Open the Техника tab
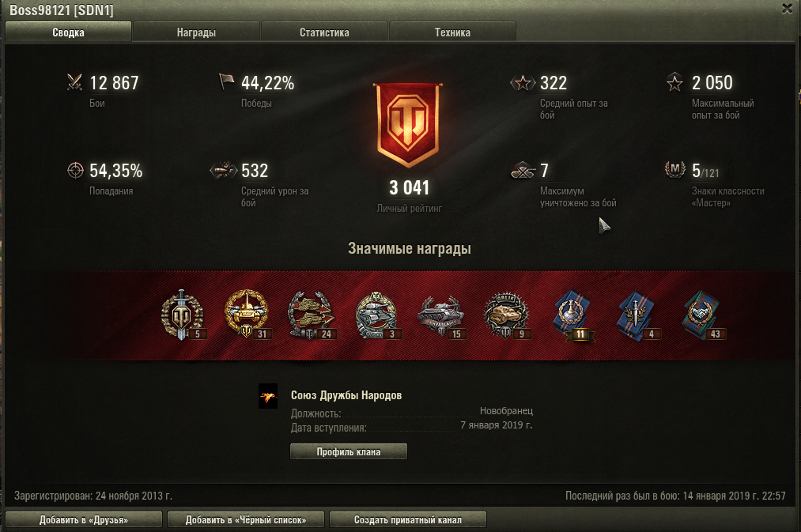This screenshot has width=801, height=532. (x=452, y=32)
